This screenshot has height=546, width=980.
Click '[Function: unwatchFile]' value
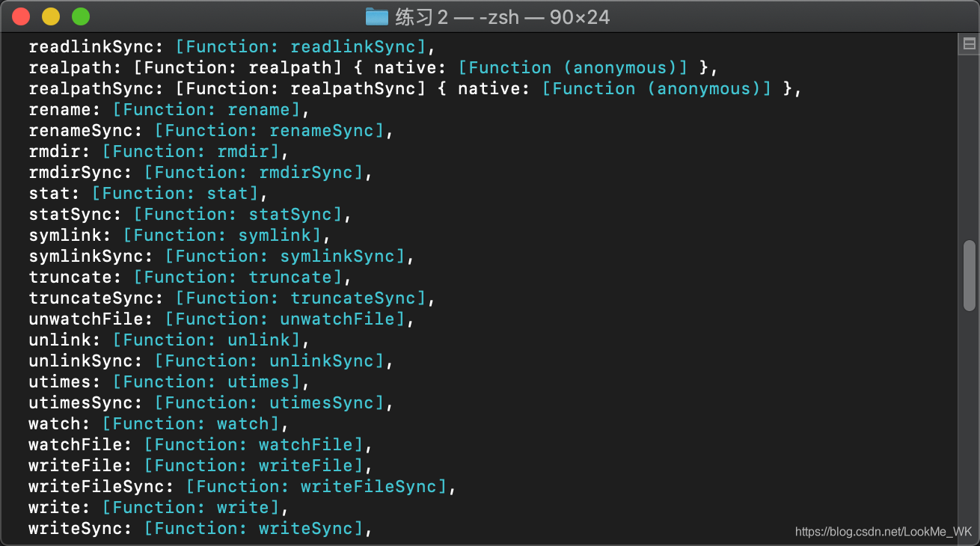coord(285,319)
